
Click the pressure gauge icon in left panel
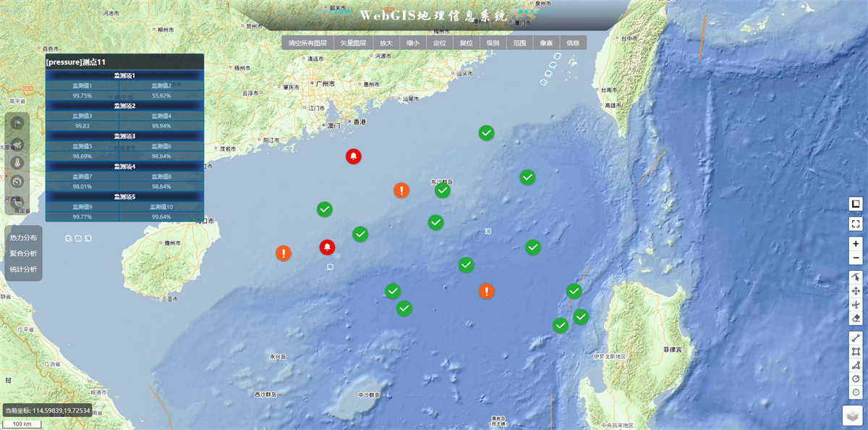[17, 182]
